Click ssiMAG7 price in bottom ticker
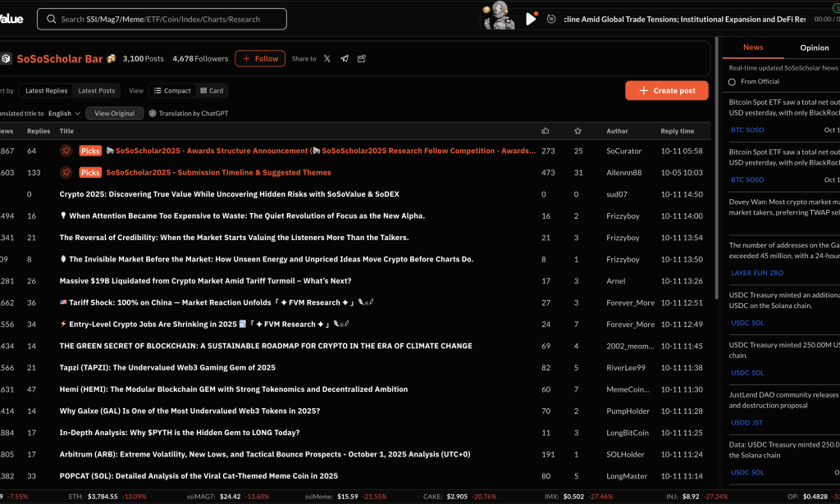This screenshot has width=840, height=504. (x=230, y=497)
